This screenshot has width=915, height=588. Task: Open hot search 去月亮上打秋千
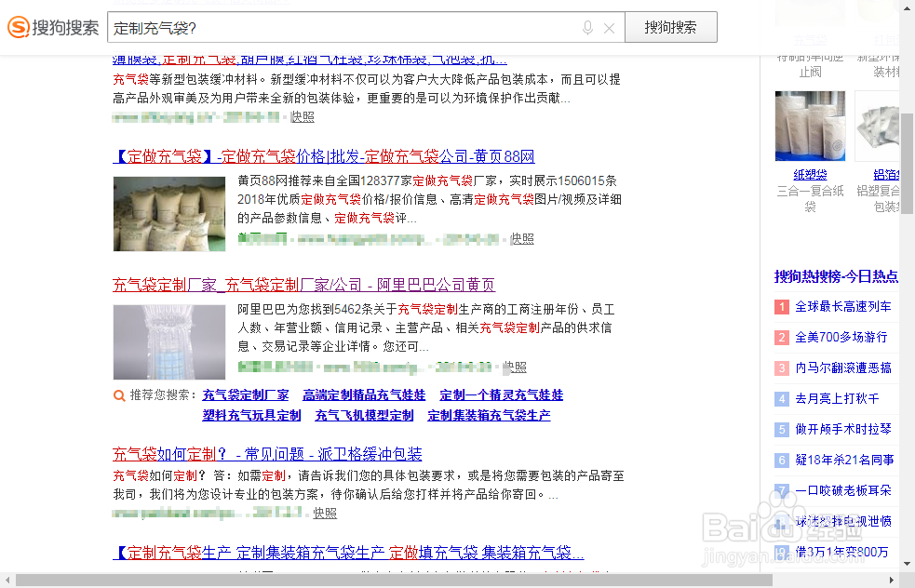point(837,399)
